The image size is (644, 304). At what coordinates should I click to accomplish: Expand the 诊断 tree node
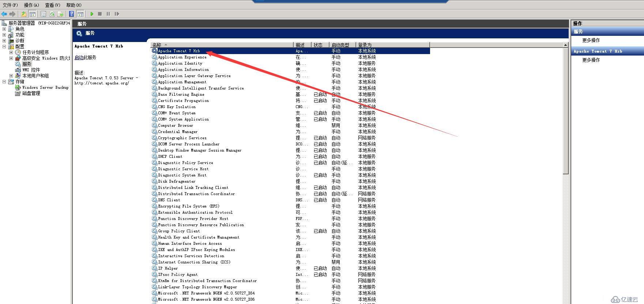pos(4,41)
